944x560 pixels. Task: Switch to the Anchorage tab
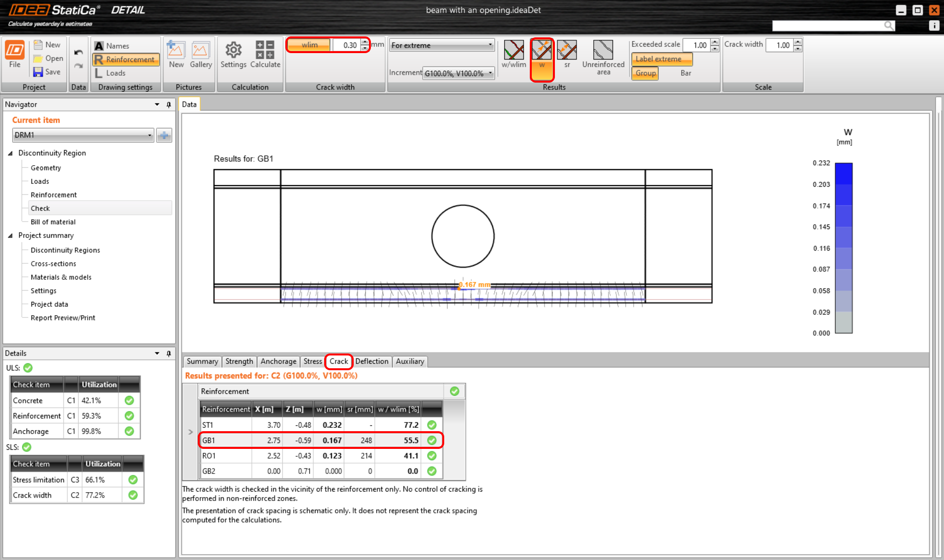click(x=278, y=361)
